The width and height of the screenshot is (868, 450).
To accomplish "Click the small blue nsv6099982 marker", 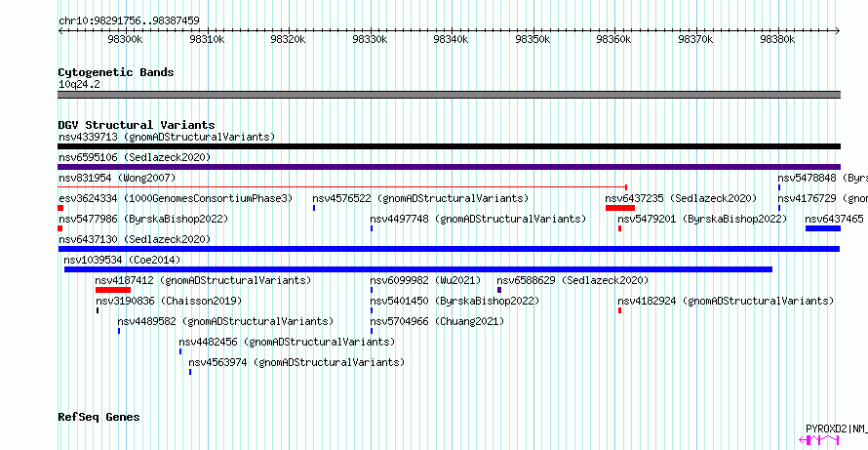I will [372, 290].
